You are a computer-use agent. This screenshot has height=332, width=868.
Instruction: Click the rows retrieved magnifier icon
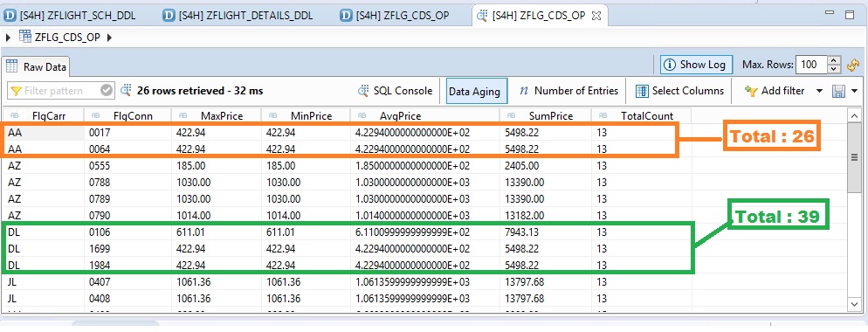[127, 90]
